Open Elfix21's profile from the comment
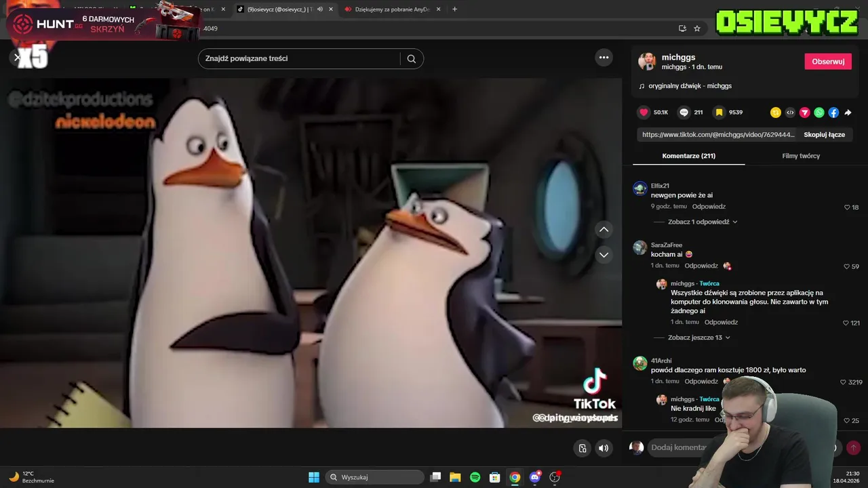 660,186
